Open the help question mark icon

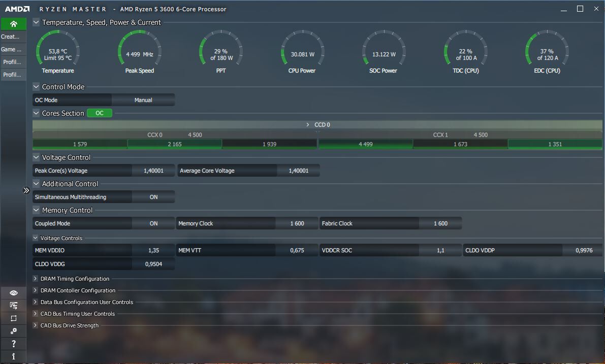14,344
